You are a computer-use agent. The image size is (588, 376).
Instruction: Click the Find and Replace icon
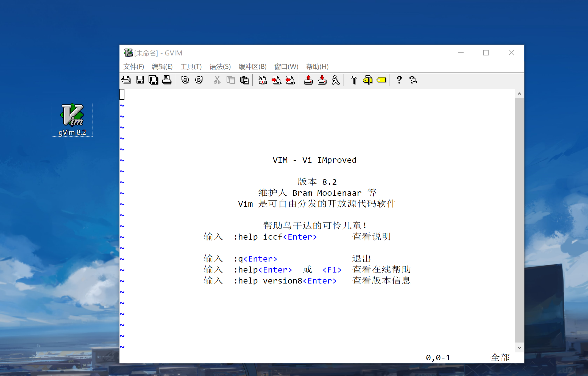pyautogui.click(x=263, y=80)
